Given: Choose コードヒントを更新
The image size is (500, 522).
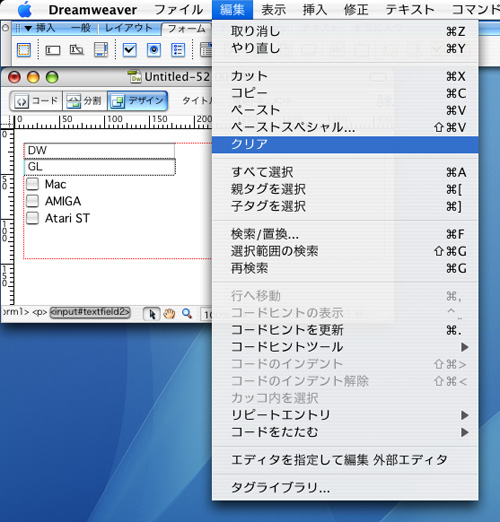Looking at the screenshot, I should 345,330.
